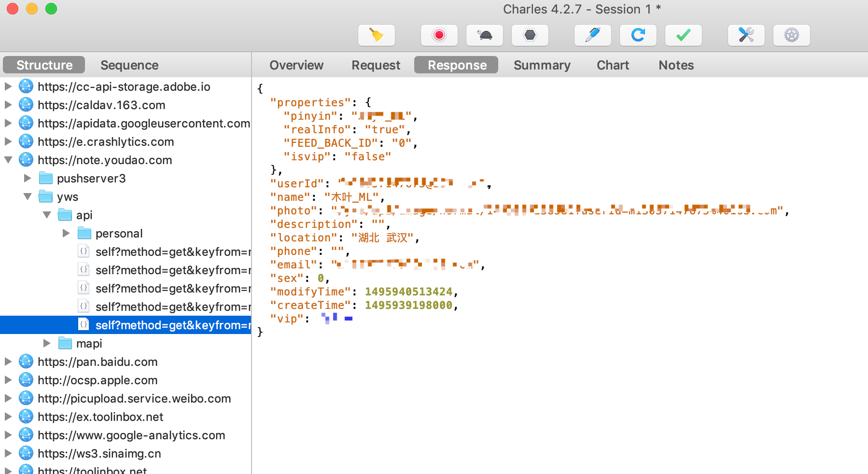Open the Request tab
868x474 pixels.
(376, 65)
